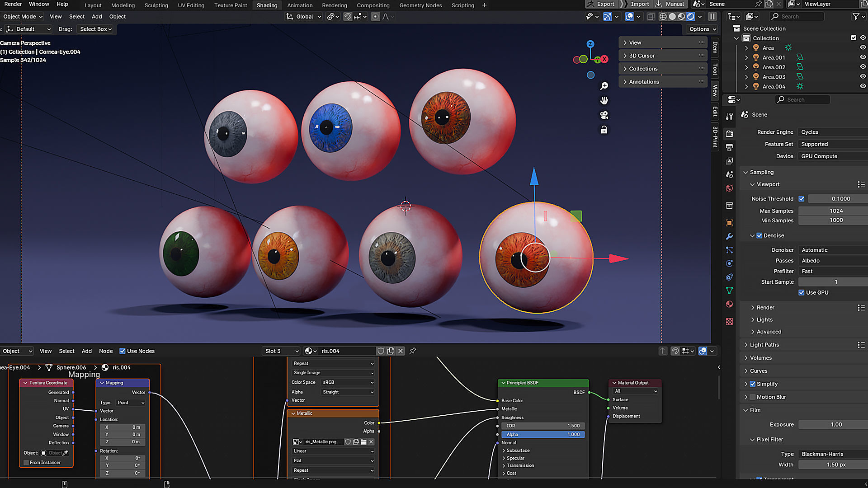
Task: Expand the Light Paths panel
Action: (x=764, y=345)
